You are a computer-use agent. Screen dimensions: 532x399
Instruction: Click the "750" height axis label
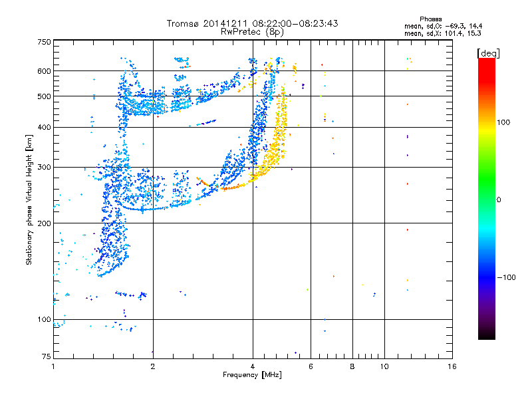tap(44, 42)
